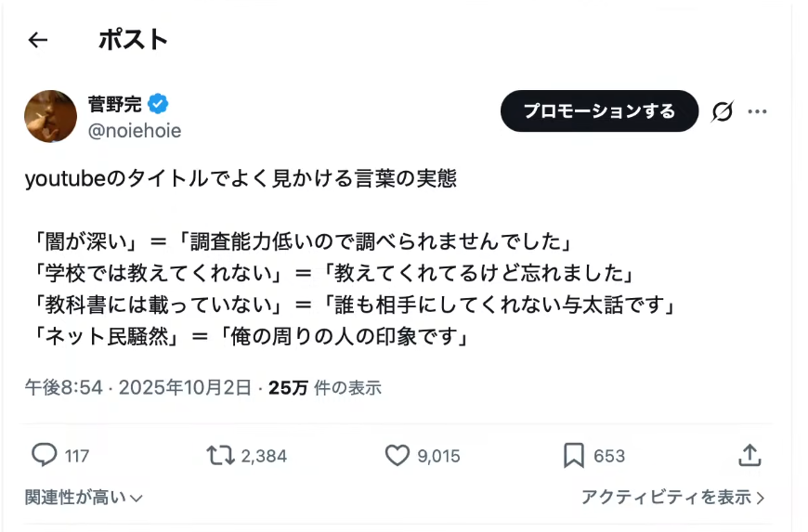Screen dimensions: 808x532
Task: Click the 25万 件の表示 view count
Action: tap(324, 388)
